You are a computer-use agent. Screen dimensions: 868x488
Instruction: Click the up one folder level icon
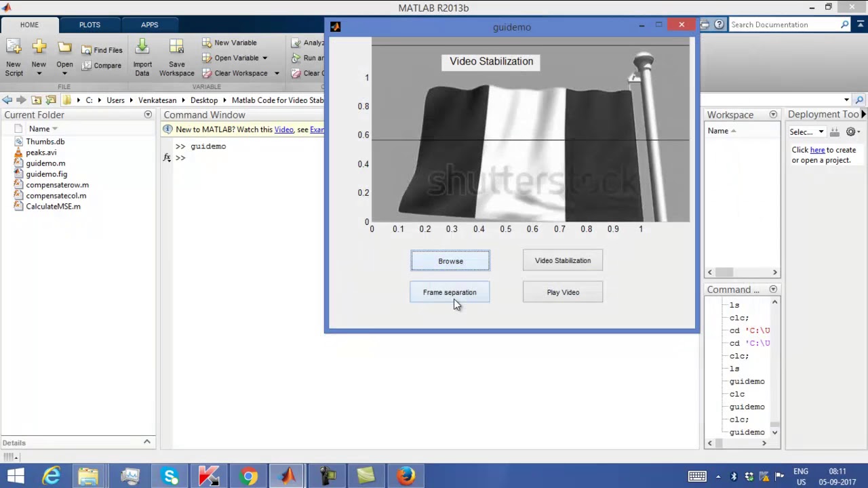[x=37, y=100]
